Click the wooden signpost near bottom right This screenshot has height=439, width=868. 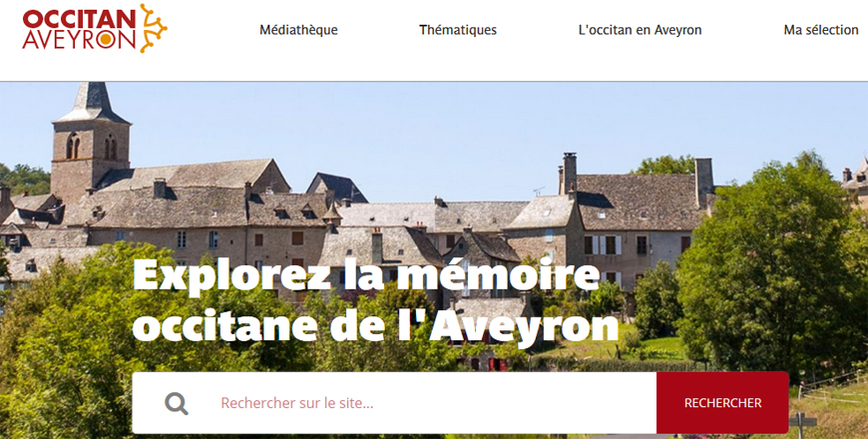[x=801, y=425]
